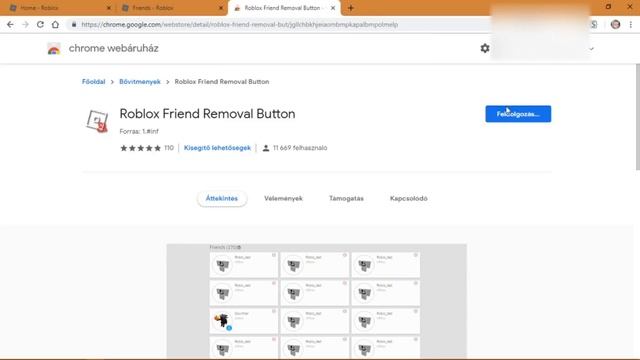Click the chrome webáruház rainbow logo
The width and height of the screenshot is (640, 360).
(x=54, y=49)
